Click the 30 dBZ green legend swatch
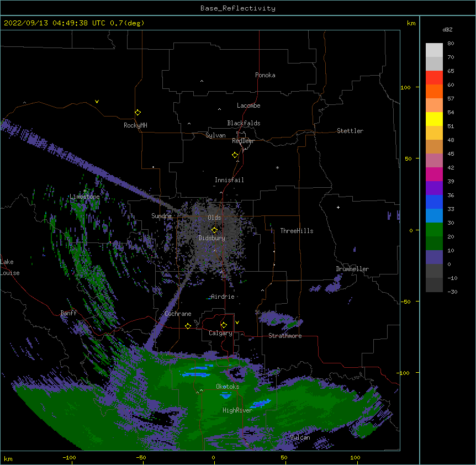This screenshot has width=476, height=465. click(434, 230)
